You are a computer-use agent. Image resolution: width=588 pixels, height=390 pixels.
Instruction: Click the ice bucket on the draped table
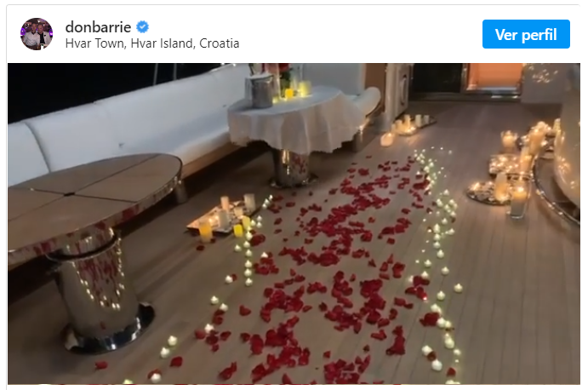(x=260, y=91)
